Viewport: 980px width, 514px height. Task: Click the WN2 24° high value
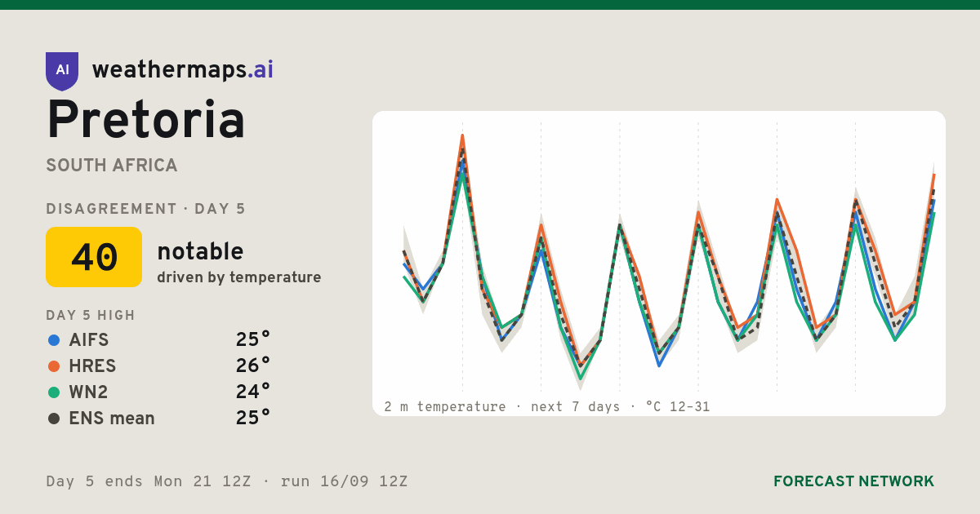click(253, 392)
